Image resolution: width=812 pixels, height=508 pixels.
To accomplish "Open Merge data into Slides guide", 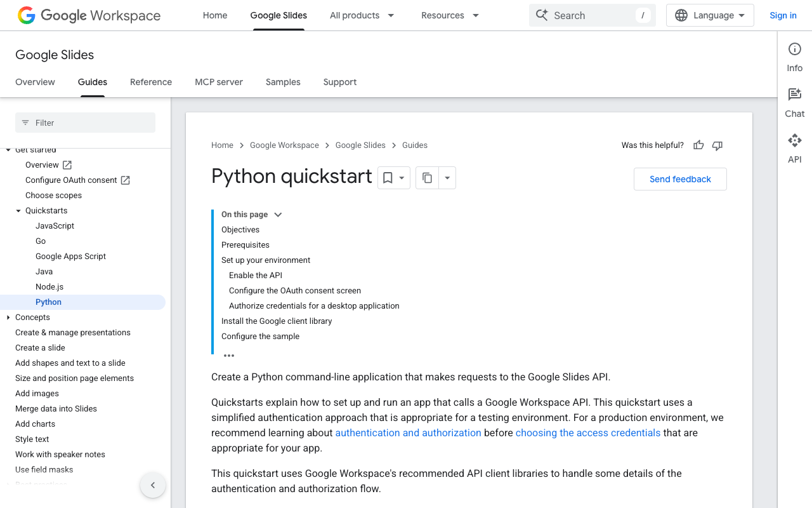I will [56, 409].
